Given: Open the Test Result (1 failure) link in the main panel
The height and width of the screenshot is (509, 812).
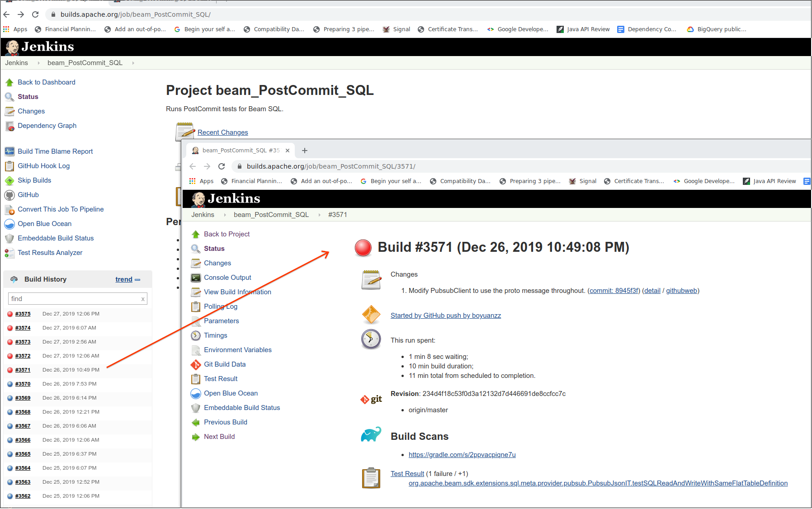Looking at the screenshot, I should [x=407, y=474].
